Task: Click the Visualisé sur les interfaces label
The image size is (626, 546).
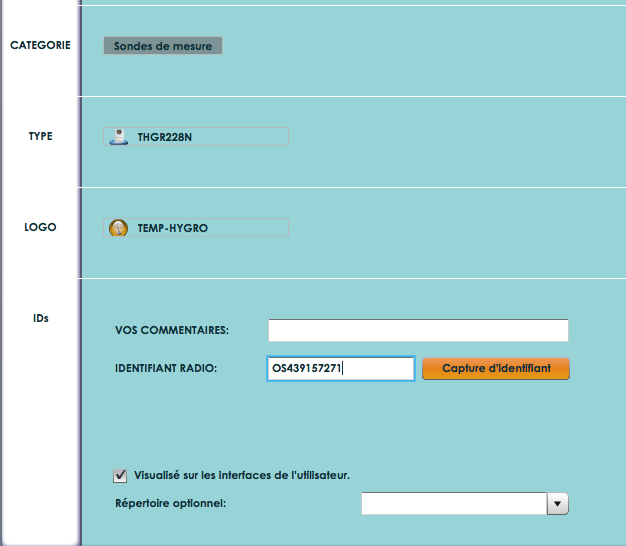Action: [242, 475]
